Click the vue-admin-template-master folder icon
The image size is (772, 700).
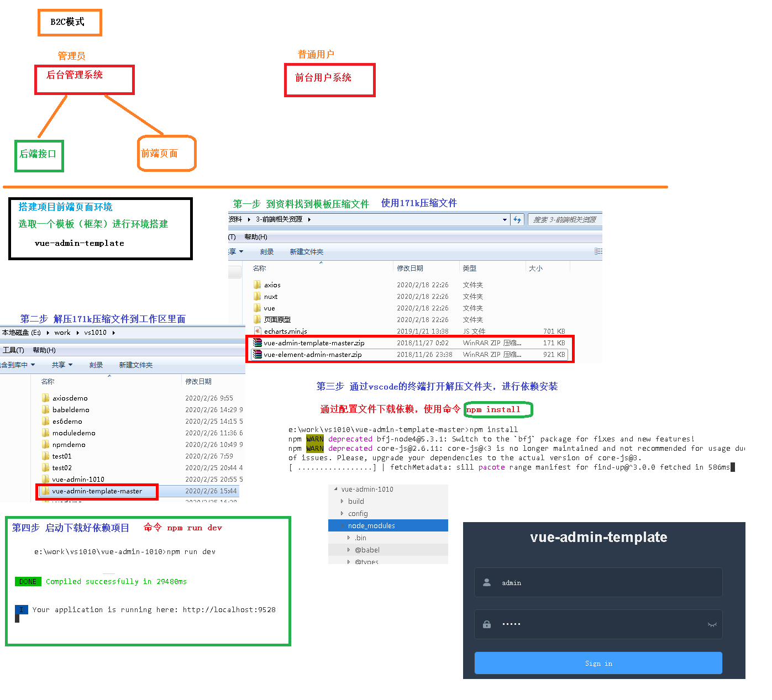click(45, 491)
